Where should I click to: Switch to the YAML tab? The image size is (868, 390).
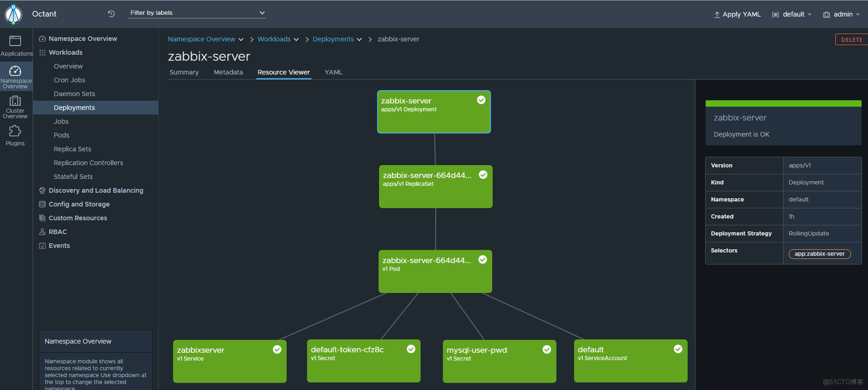click(333, 72)
